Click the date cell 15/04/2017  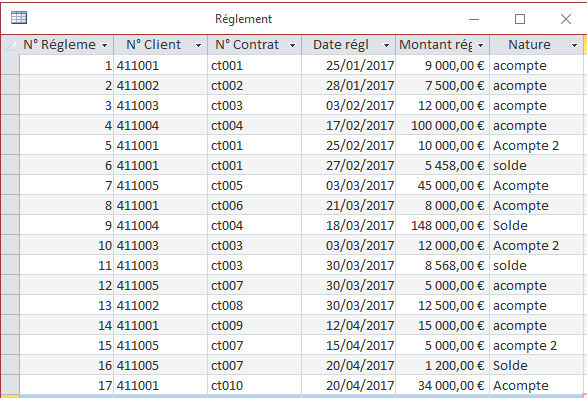point(349,345)
